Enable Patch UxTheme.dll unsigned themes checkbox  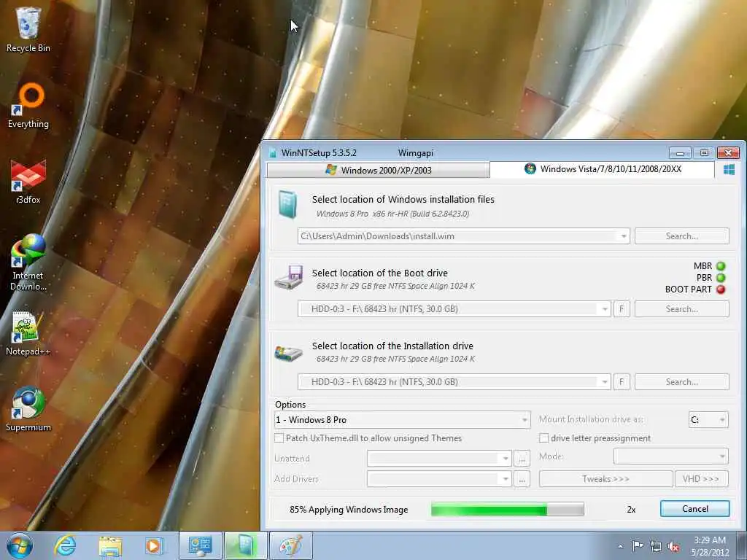point(279,438)
